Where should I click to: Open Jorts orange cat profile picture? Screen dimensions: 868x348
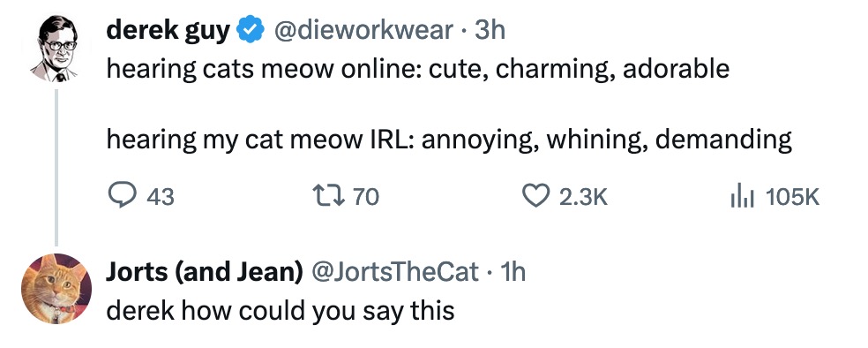point(56,288)
